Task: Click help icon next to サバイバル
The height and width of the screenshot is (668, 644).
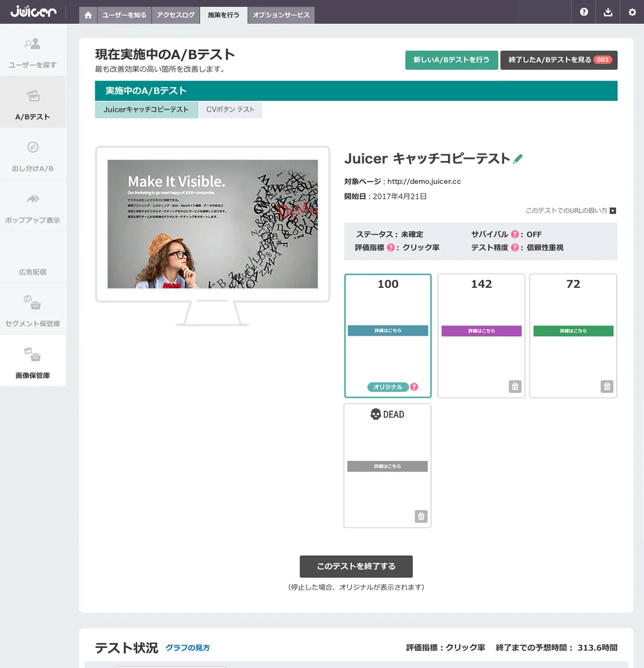Action: tap(514, 234)
